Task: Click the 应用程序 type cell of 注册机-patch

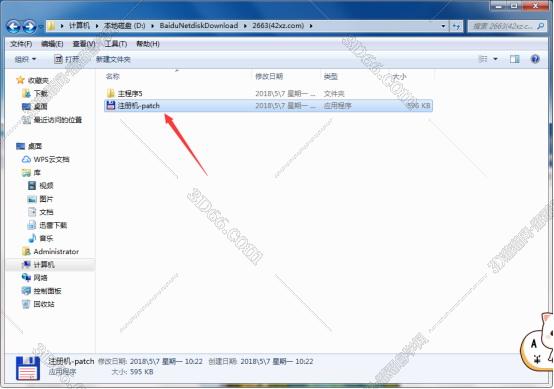Action: coord(337,105)
